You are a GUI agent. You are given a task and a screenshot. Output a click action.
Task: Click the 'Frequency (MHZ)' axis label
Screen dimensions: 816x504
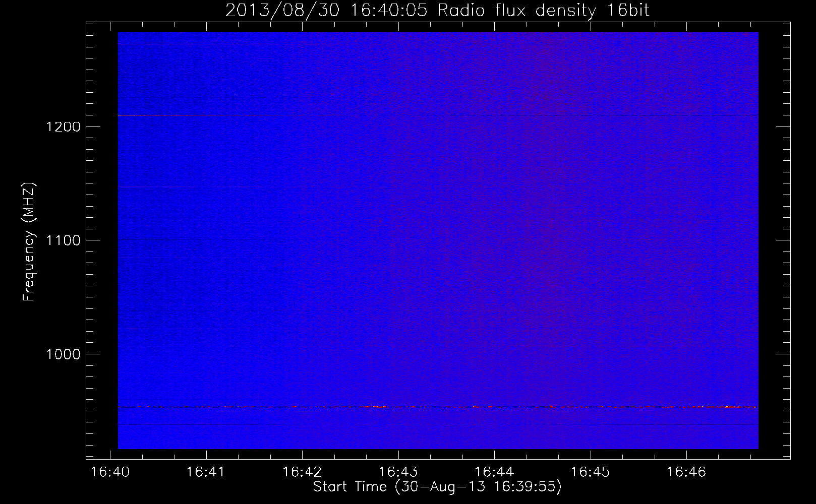(29, 242)
